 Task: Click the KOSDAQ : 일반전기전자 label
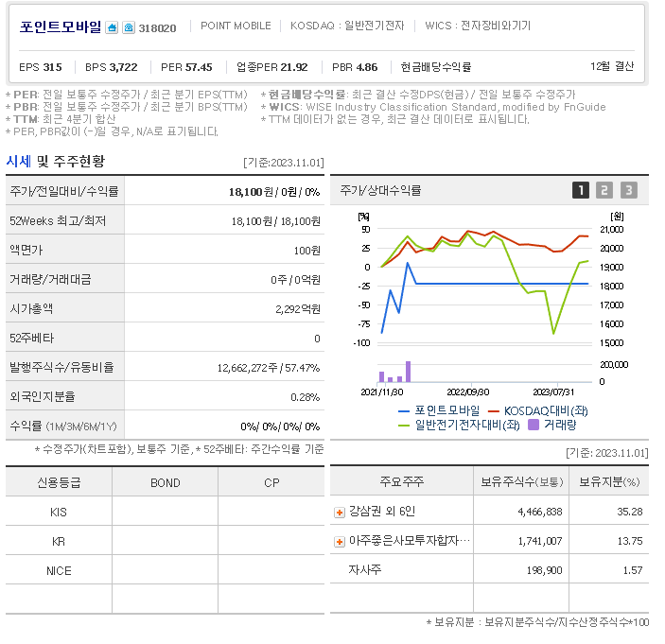tap(347, 26)
